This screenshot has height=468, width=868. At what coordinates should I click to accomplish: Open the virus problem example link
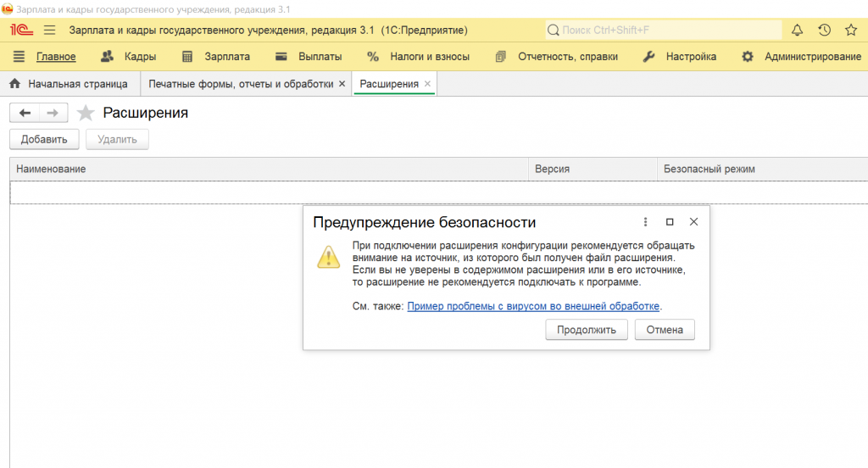point(533,306)
